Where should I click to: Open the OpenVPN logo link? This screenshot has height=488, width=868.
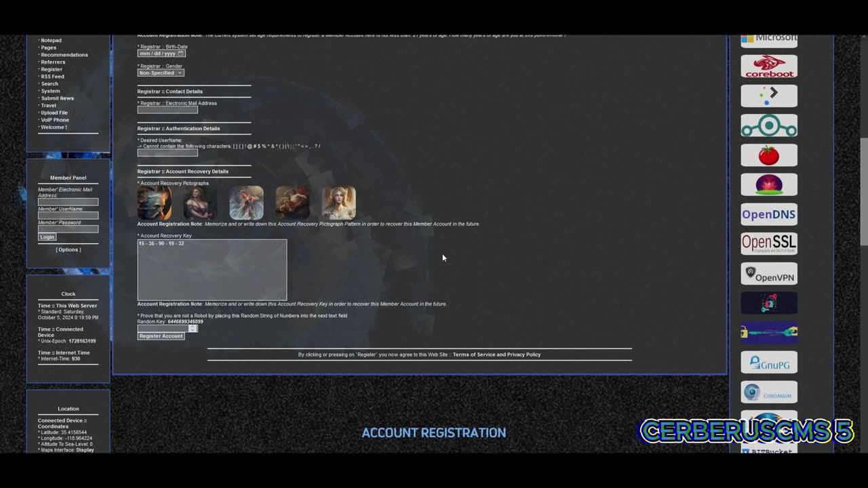[769, 274]
